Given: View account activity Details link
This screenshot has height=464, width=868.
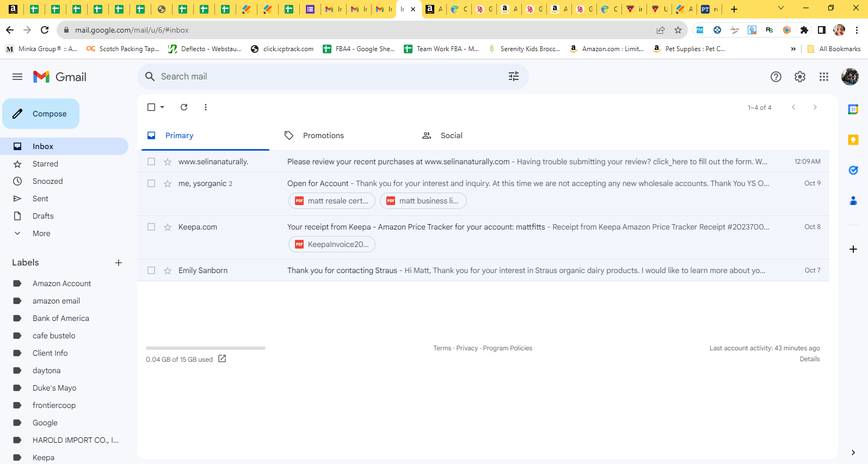Looking at the screenshot, I should coord(810,359).
